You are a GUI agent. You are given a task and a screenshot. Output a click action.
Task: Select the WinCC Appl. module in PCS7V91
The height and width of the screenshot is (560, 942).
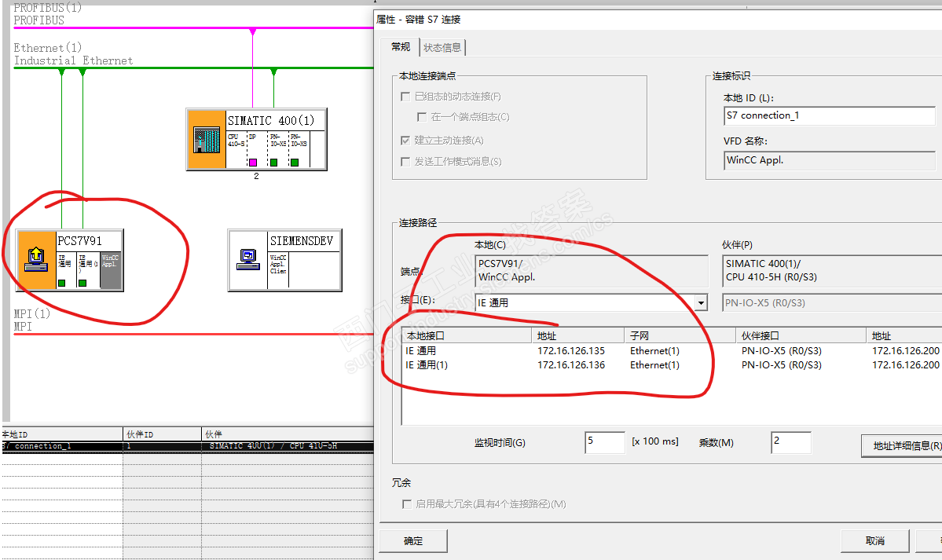pos(111,269)
